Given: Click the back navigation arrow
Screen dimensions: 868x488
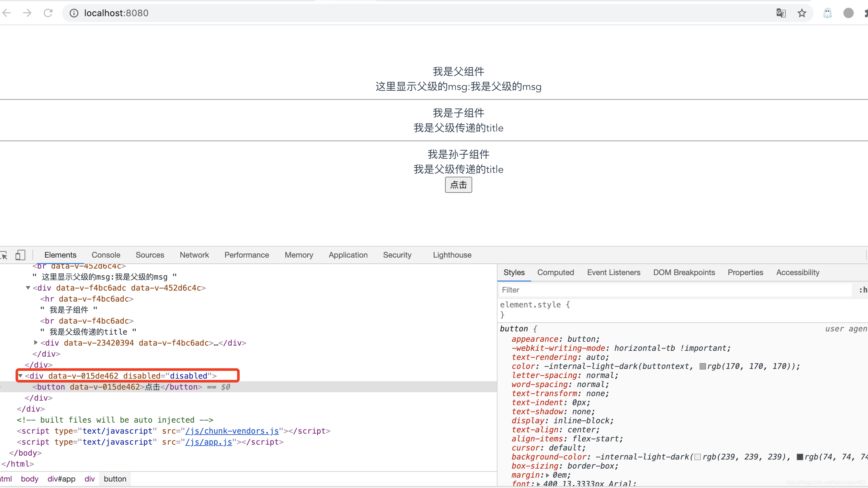Looking at the screenshot, I should pyautogui.click(x=6, y=13).
